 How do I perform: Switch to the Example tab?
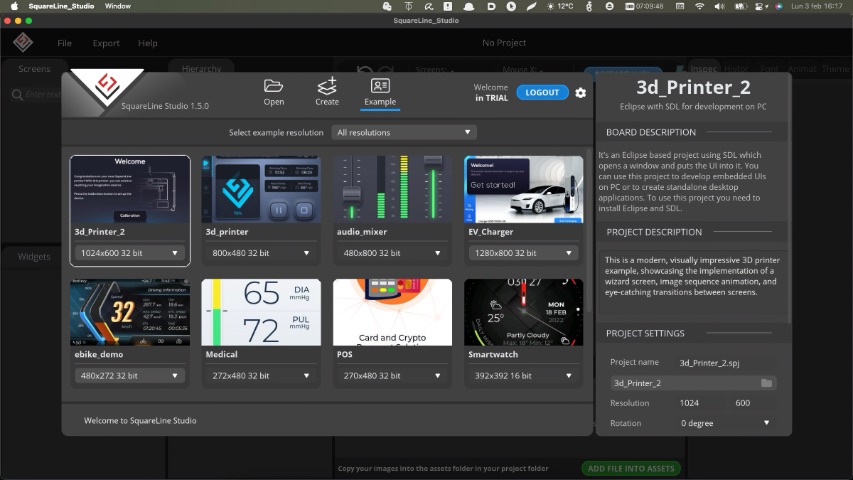point(380,93)
